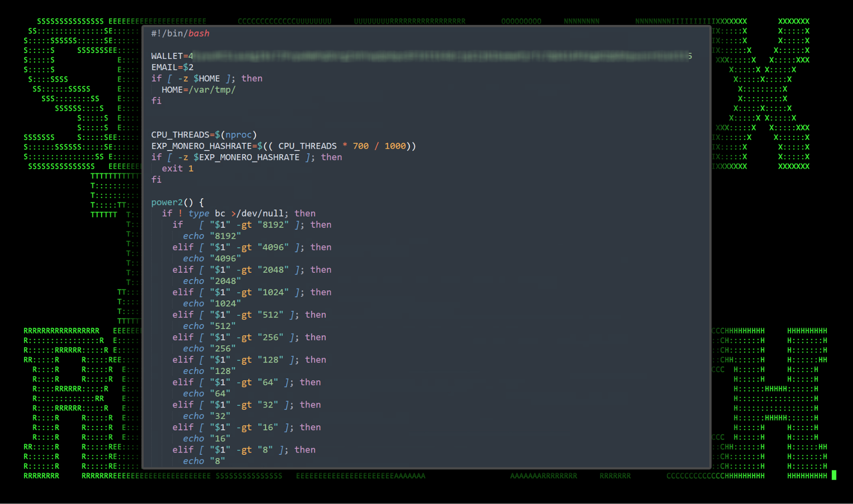Image resolution: width=853 pixels, height=504 pixels.
Task: Click the number 700 in the hashrate formula
Action: point(360,146)
